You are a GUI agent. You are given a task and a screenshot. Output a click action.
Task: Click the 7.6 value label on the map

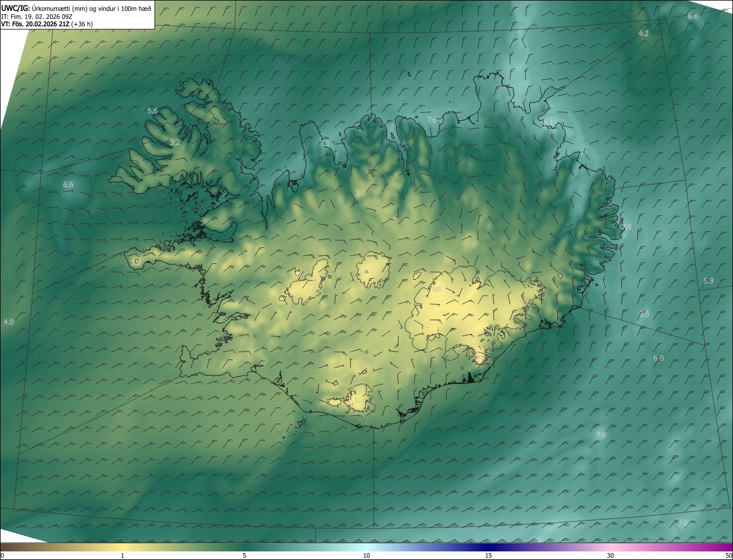[432, 120]
